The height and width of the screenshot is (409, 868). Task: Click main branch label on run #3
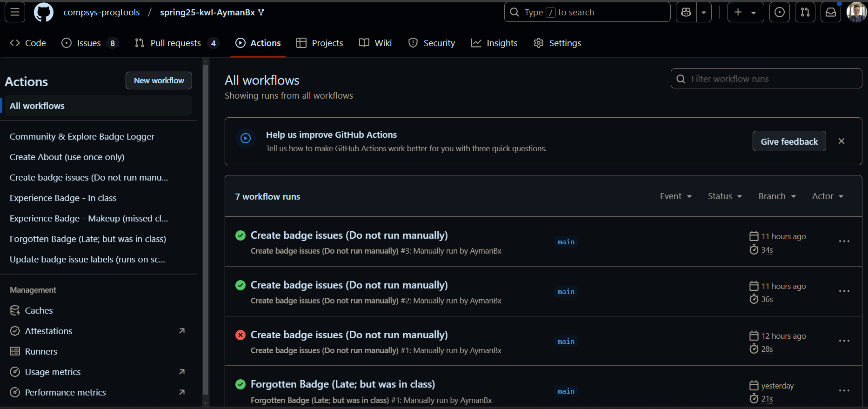pos(566,242)
